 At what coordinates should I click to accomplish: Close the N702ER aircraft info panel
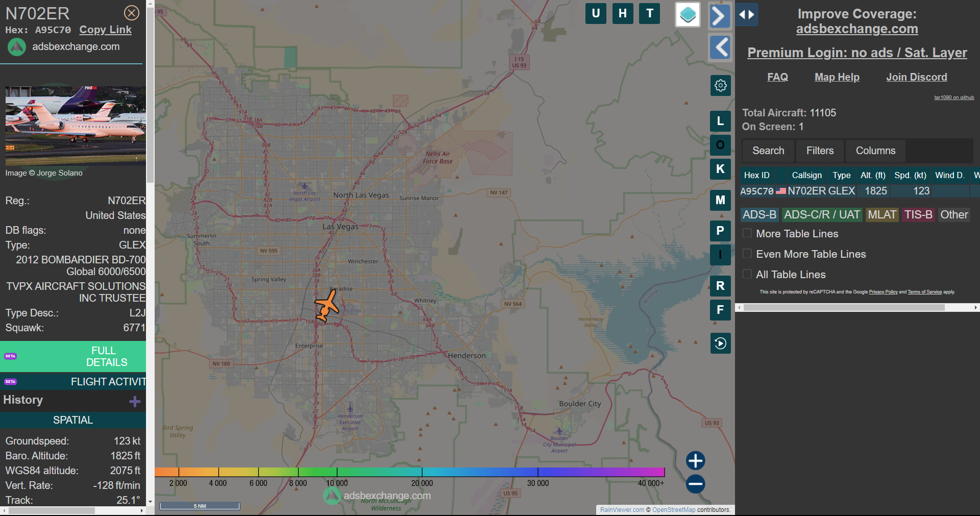point(132,13)
